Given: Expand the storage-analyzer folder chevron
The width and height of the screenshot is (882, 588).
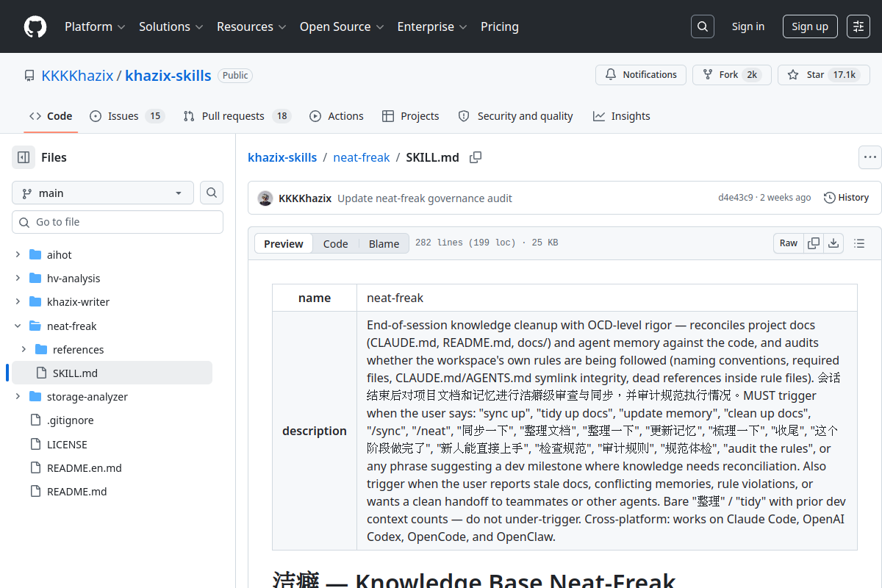Looking at the screenshot, I should 18,397.
